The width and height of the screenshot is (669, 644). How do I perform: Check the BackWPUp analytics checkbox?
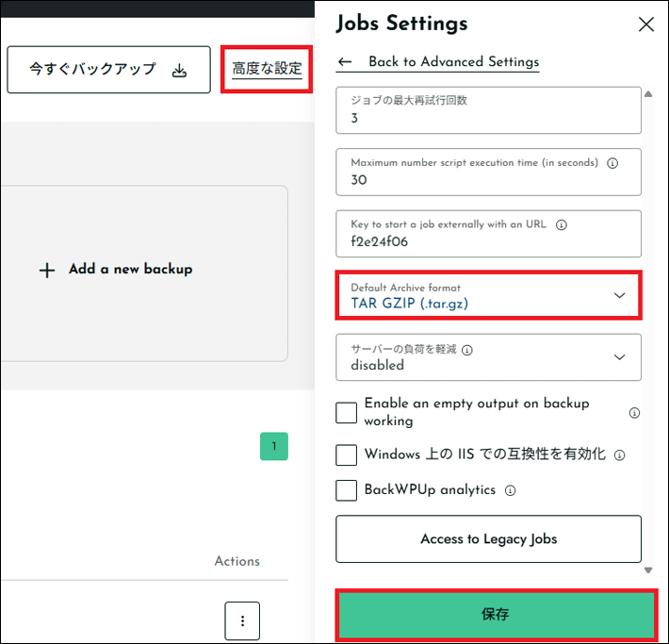click(347, 490)
